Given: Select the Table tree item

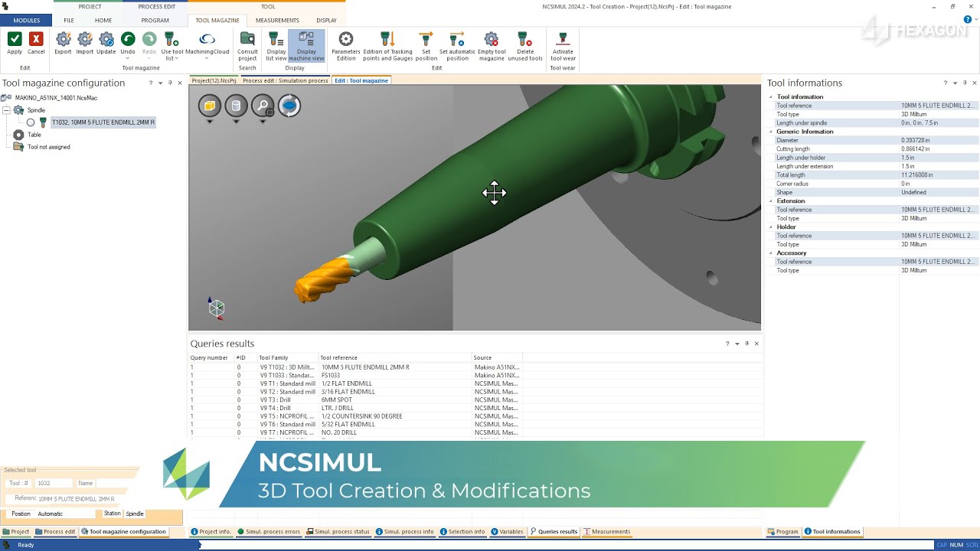Looking at the screenshot, I should click(34, 135).
